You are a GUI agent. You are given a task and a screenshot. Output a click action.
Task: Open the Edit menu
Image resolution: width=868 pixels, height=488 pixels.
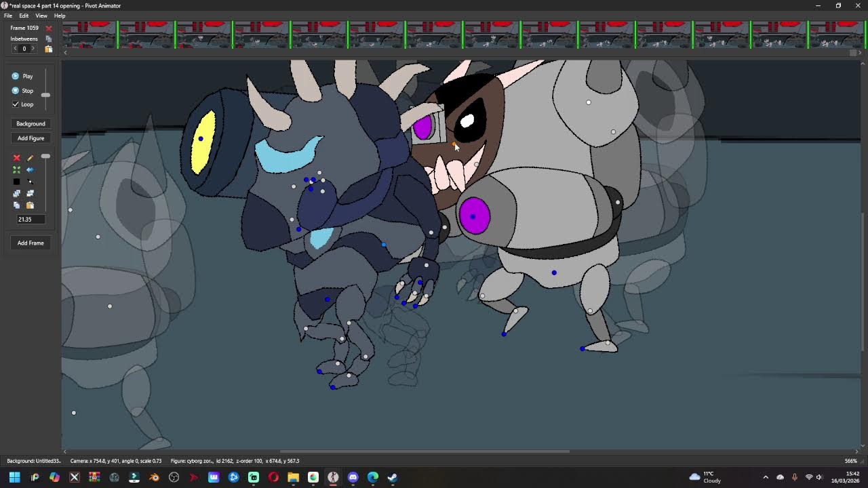[x=24, y=16]
